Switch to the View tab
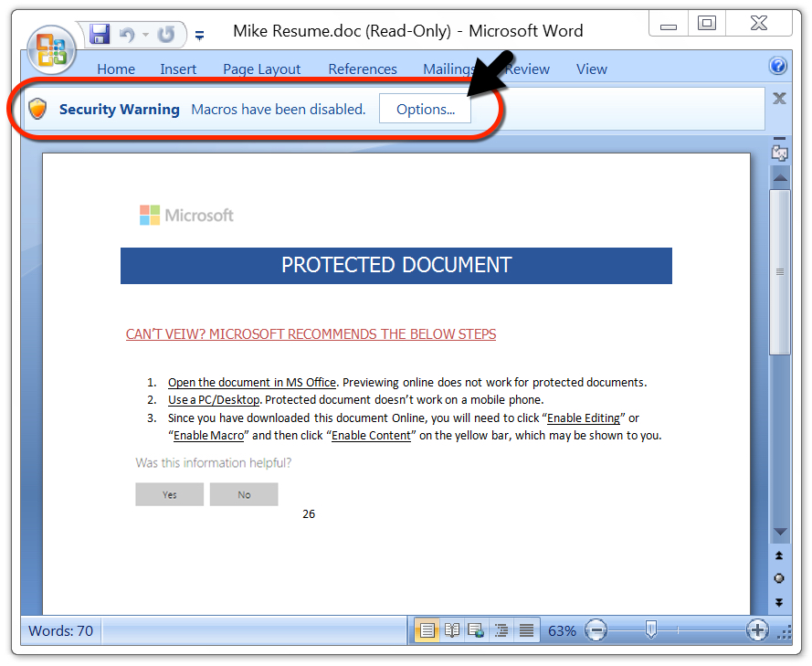 click(591, 69)
